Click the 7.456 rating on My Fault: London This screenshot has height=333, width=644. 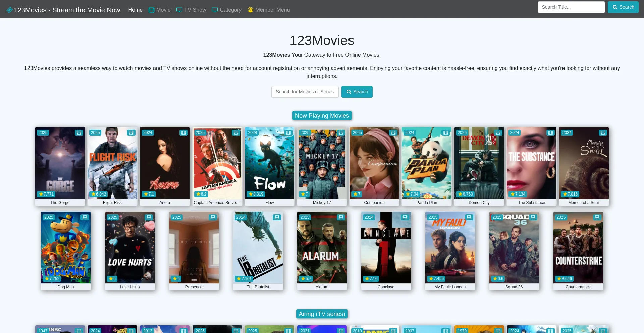click(436, 279)
